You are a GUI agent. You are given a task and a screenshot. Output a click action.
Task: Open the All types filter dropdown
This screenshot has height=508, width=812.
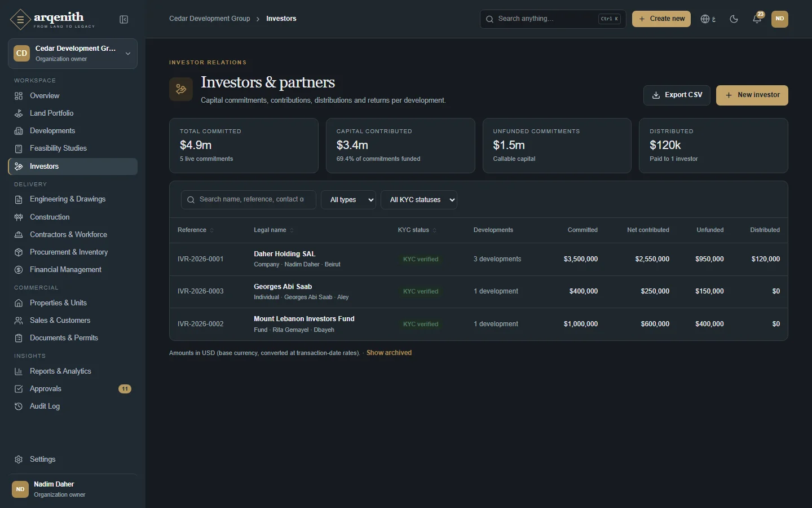coord(348,200)
